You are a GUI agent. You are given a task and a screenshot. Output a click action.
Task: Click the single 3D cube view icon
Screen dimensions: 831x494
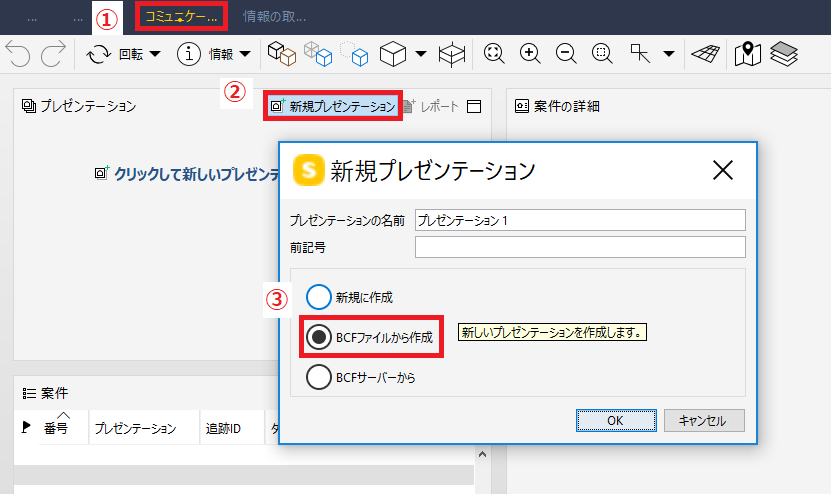pyautogui.click(x=393, y=54)
